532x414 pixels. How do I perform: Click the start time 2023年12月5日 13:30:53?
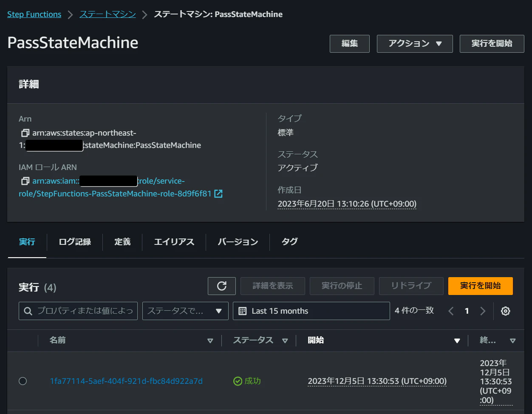[377, 381]
